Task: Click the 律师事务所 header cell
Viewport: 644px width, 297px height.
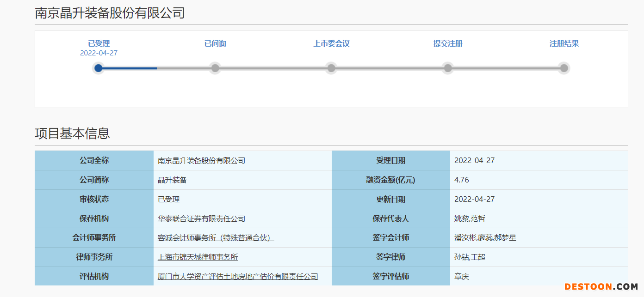Action: [94, 257]
